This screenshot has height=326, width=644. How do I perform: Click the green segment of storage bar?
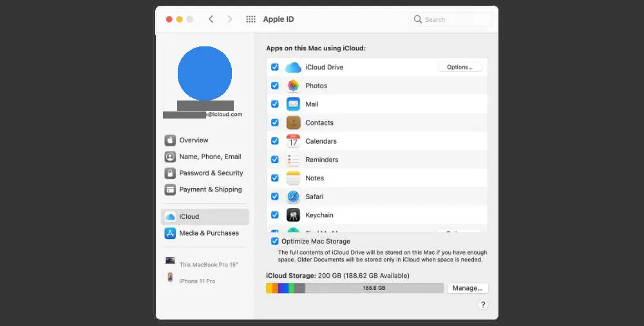[291, 288]
